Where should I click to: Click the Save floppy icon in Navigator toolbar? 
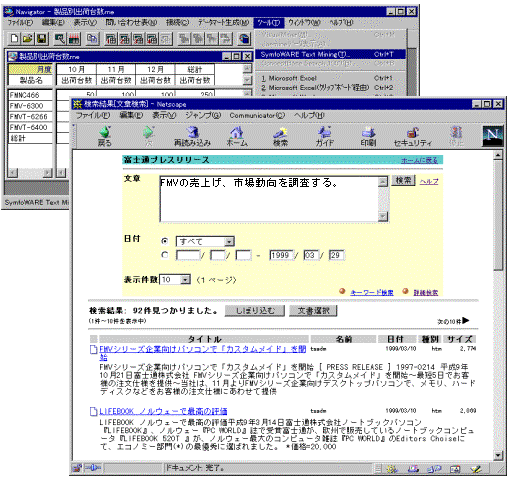pyautogui.click(x=42, y=39)
